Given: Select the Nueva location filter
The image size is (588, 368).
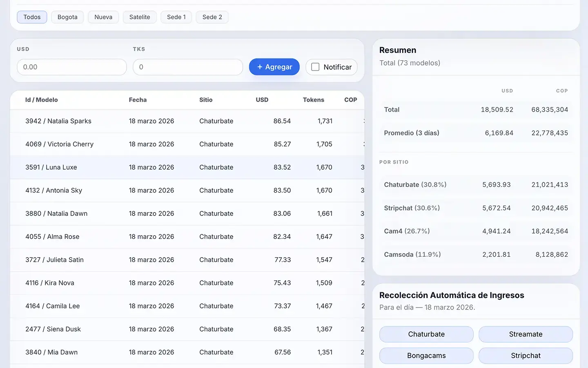Looking at the screenshot, I should click(103, 17).
